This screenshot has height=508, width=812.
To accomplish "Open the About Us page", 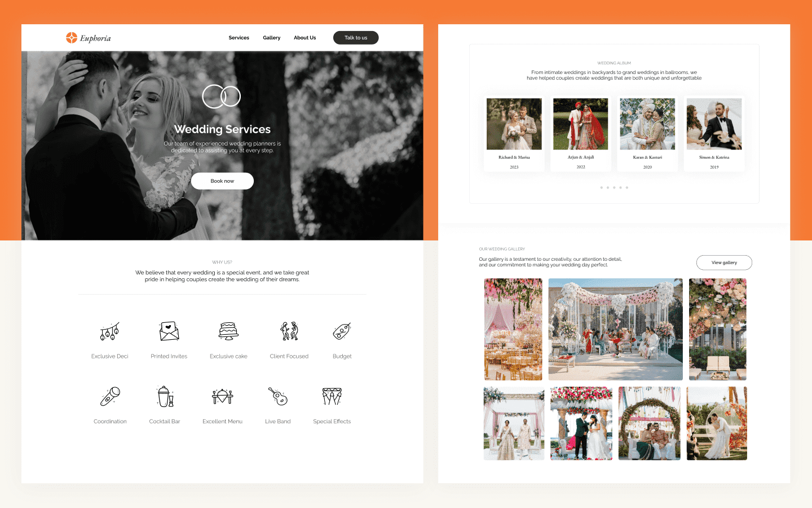I will tap(304, 38).
